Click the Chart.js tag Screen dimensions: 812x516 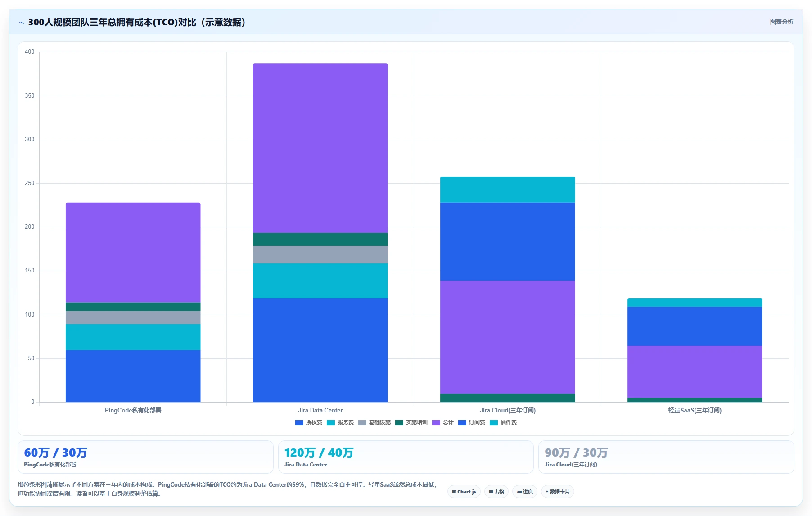pos(464,492)
